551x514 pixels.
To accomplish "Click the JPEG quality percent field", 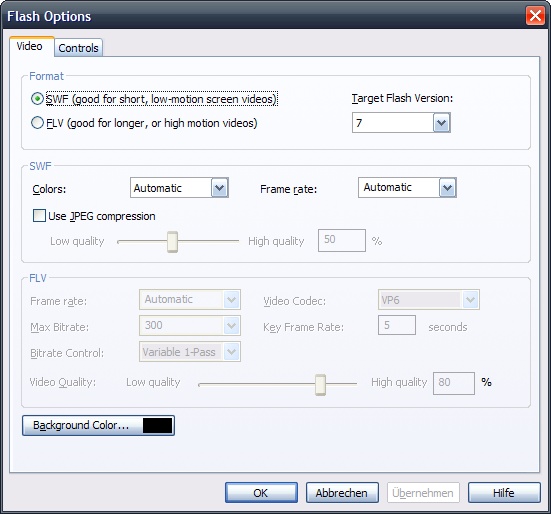I will tap(342, 240).
